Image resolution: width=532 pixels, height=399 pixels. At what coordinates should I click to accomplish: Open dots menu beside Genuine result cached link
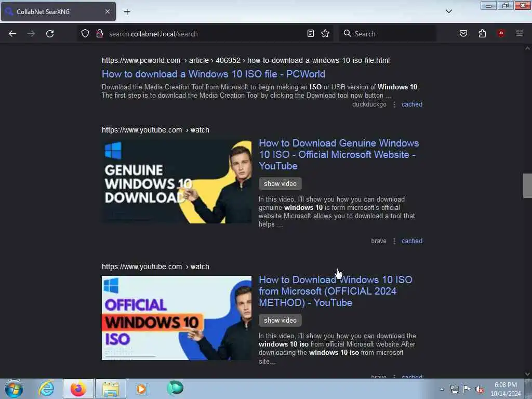(x=394, y=241)
